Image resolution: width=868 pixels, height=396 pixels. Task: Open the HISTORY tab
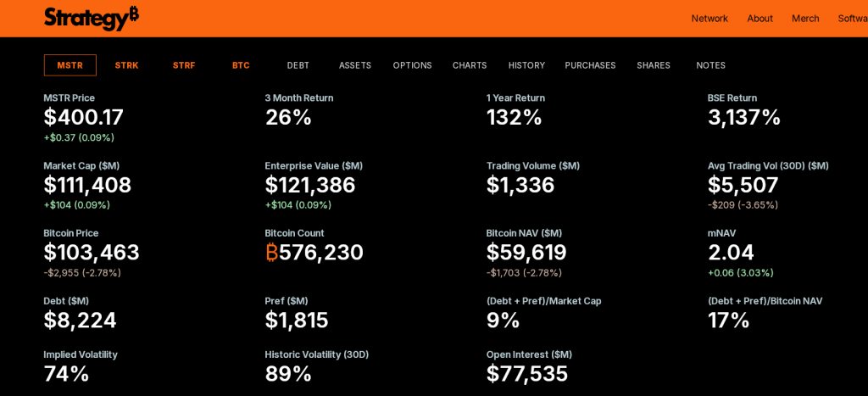(526, 65)
